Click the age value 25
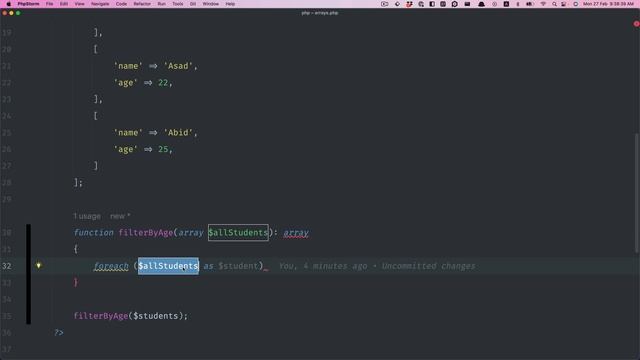640x360 pixels. tap(163, 149)
